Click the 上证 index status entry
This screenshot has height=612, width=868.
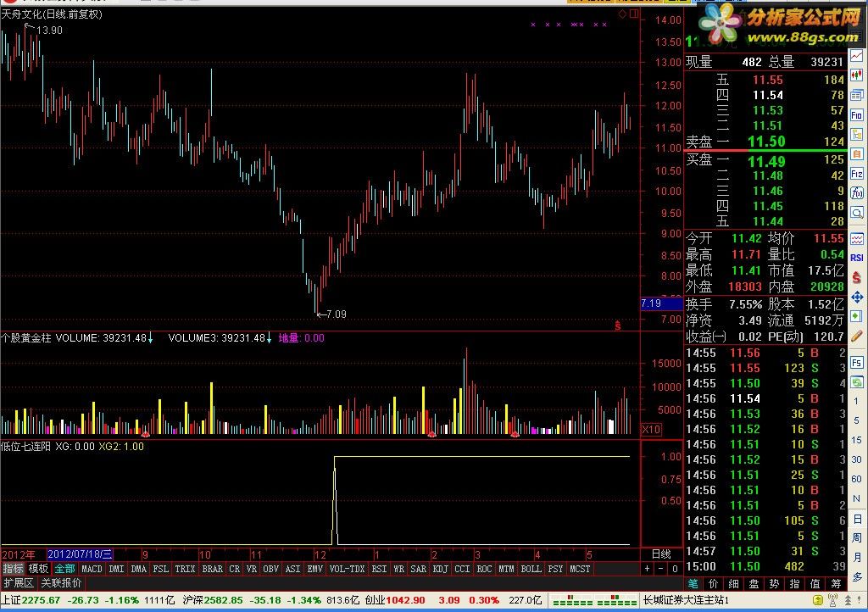click(x=87, y=600)
